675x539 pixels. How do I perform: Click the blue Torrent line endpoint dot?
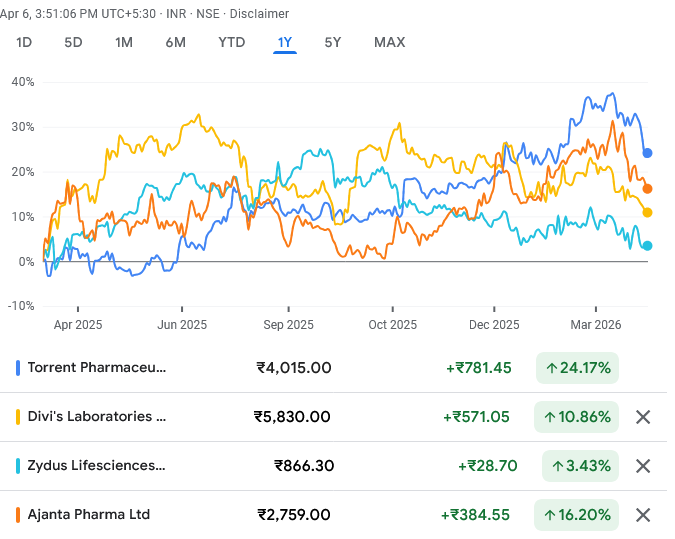point(647,153)
